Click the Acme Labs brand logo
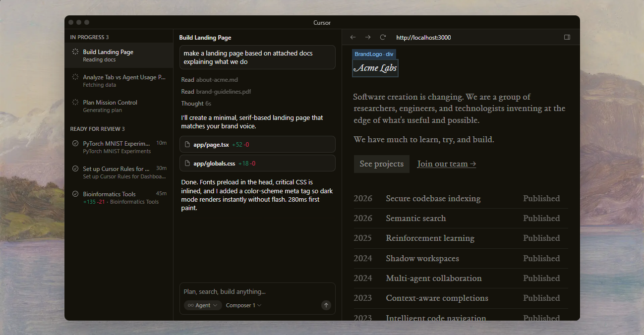This screenshot has height=335, width=644. [375, 68]
